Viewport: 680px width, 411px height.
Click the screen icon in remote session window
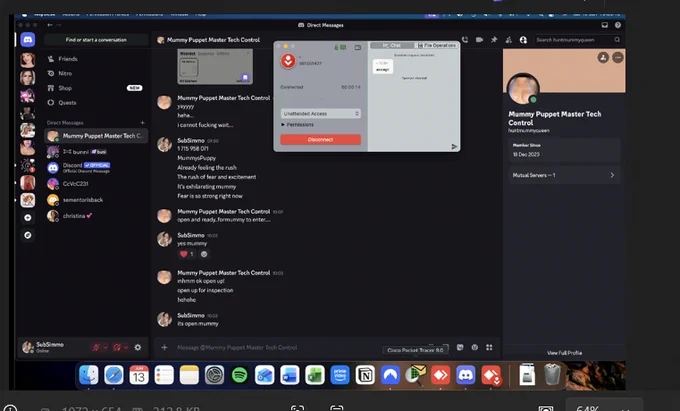[x=358, y=47]
